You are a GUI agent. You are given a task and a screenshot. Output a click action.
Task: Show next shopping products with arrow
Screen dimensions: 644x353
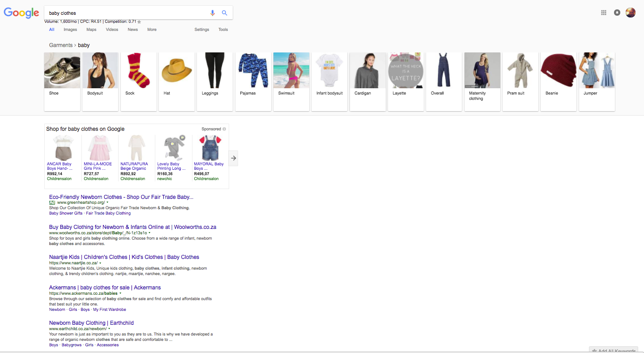coord(234,158)
